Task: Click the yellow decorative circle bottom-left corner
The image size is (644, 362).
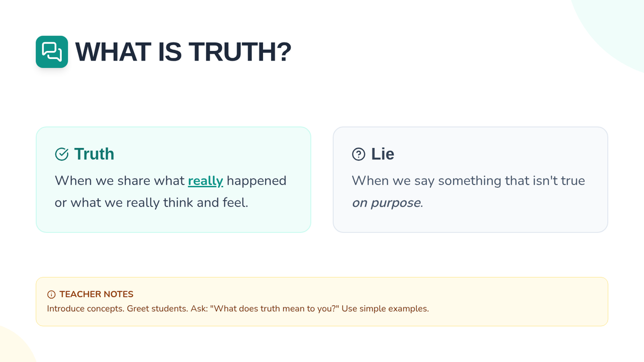Action: point(13,348)
